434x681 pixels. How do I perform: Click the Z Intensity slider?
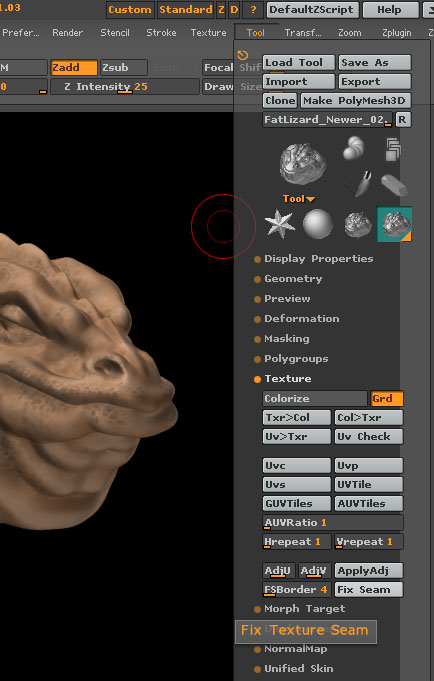125,86
